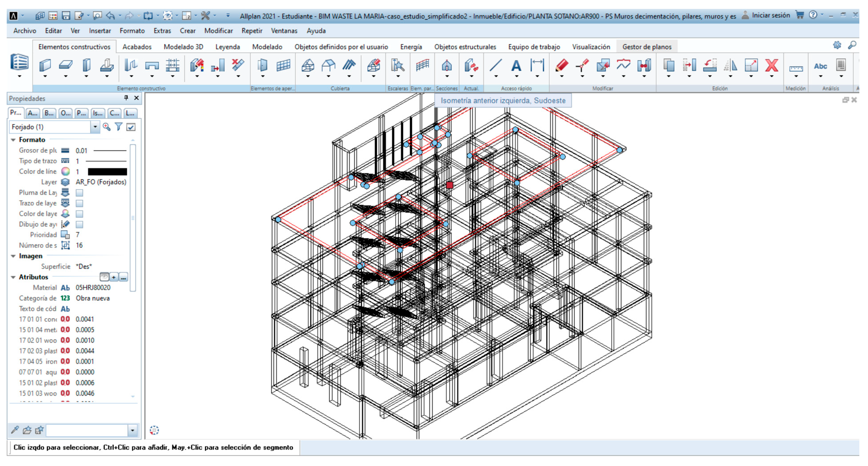This screenshot has width=868, height=466.
Task: Click the Material value field 05HRJ80020
Action: point(93,288)
